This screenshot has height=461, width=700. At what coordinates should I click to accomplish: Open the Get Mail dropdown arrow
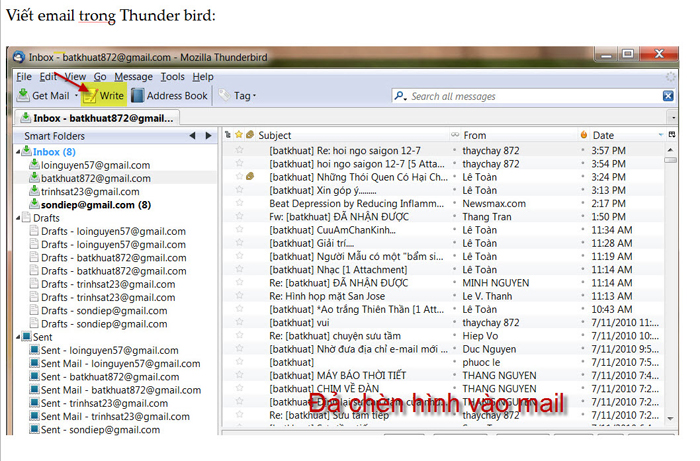76,96
